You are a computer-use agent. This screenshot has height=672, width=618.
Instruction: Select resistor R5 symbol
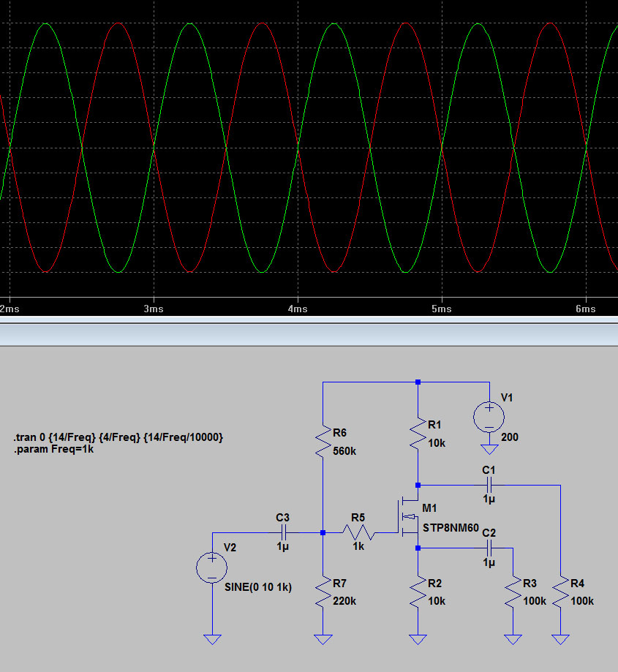pyautogui.click(x=358, y=533)
